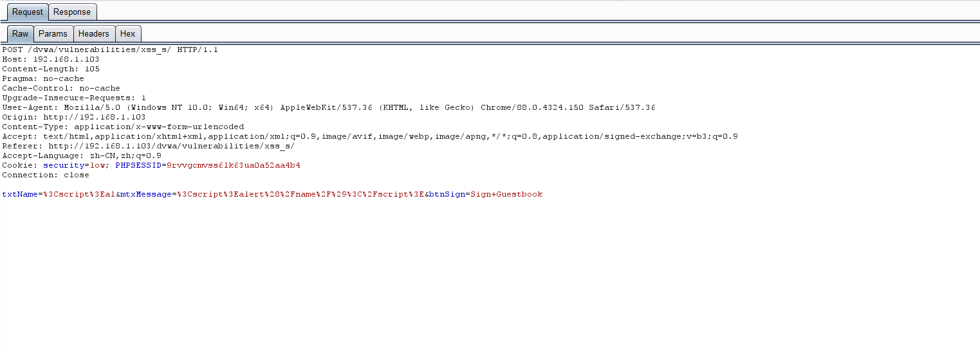Click the Connection: close header
Viewport: 980px width, 347px height.
(46, 175)
